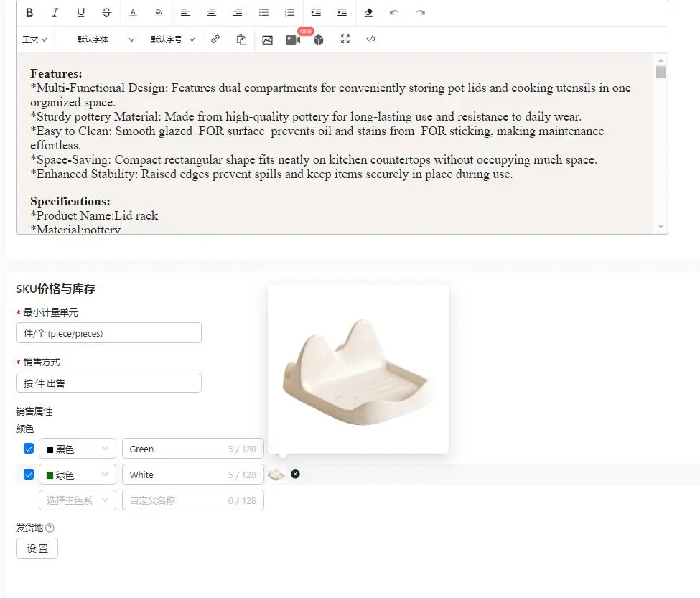Switch the editor to fullscreen
The image size is (700, 598).
pos(345,39)
